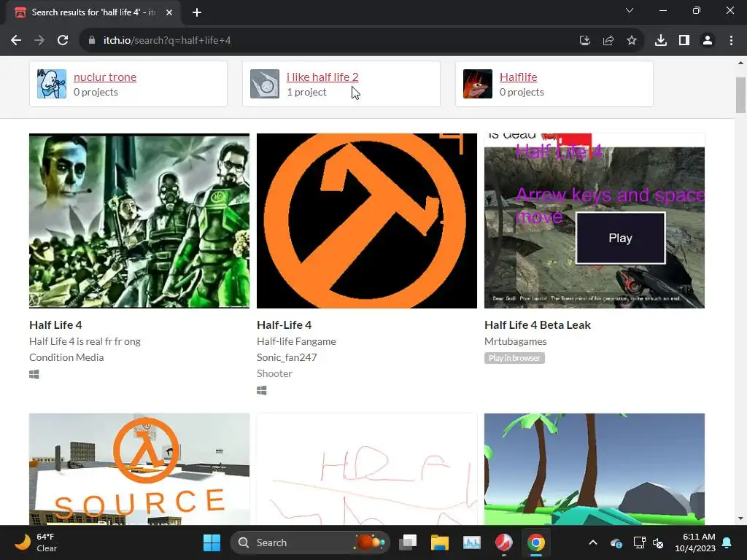Open the clock showing 6:11 AM
This screenshot has width=747, height=560.
click(695, 542)
